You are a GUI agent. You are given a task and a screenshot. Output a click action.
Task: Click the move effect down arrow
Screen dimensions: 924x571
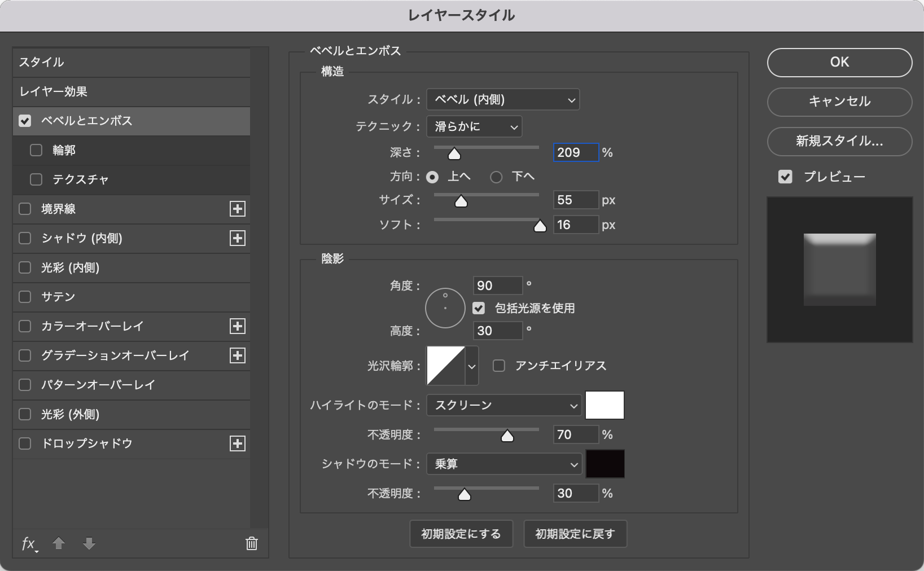coord(89,543)
